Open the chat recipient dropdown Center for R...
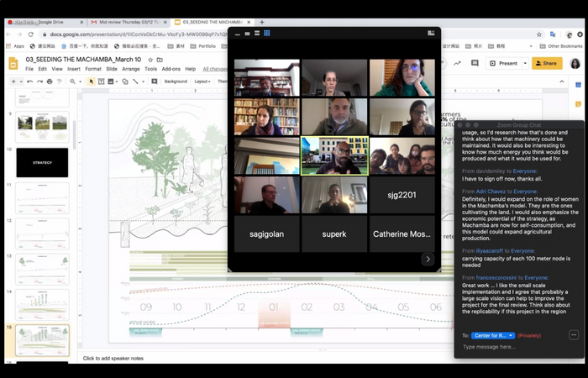This screenshot has width=588, height=378. coord(493,335)
